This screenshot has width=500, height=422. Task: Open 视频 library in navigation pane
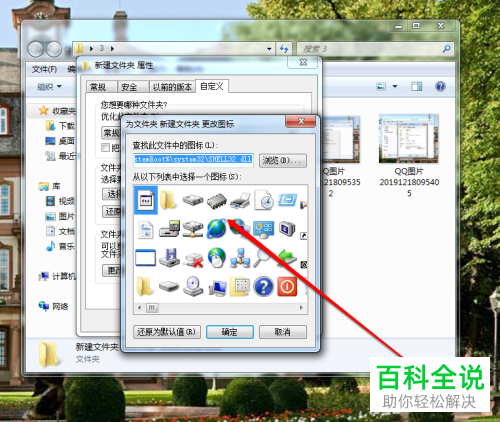(x=60, y=201)
